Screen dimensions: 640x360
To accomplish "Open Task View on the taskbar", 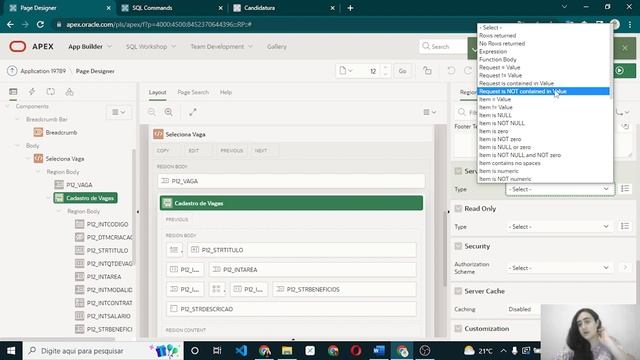I will click(217, 351).
